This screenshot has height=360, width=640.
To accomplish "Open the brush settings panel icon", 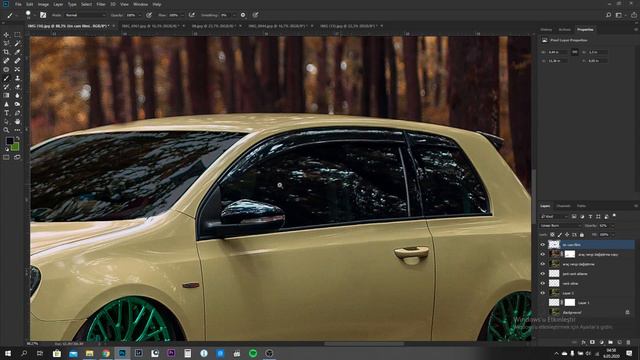I will 43,15.
